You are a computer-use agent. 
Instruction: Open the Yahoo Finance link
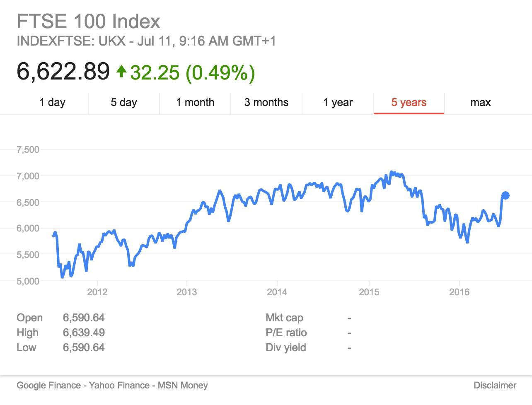tap(119, 386)
